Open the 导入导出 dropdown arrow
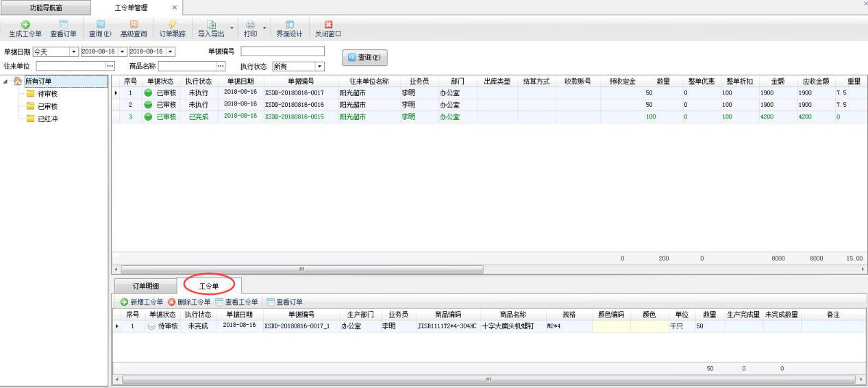Screen dimensions: 868x388 tap(232, 29)
